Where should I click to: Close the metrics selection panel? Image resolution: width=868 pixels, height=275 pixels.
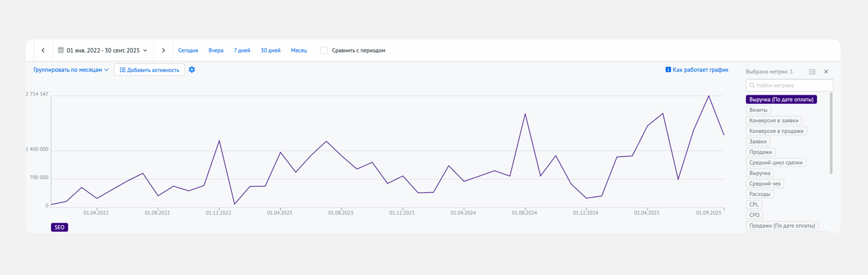tap(826, 72)
